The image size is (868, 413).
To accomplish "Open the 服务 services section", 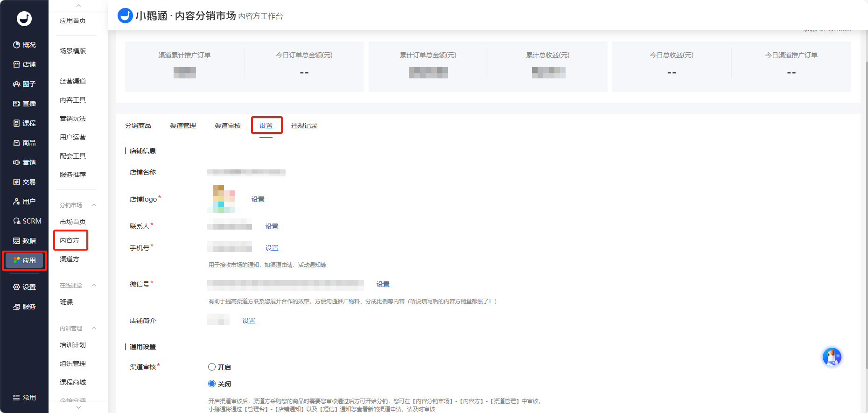I will (x=24, y=307).
